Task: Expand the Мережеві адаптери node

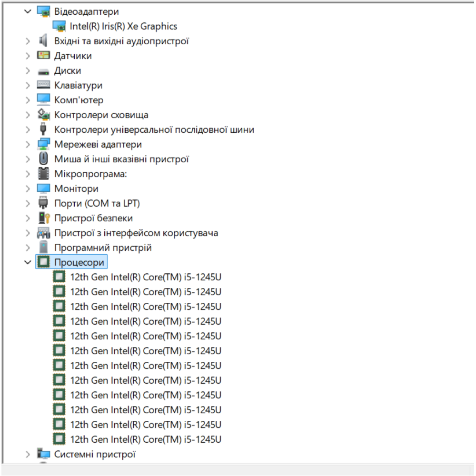Action: pyautogui.click(x=28, y=145)
